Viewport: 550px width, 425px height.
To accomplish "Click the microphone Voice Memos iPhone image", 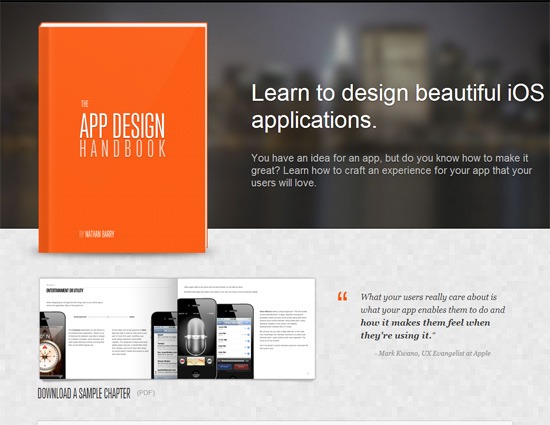I will [197, 338].
